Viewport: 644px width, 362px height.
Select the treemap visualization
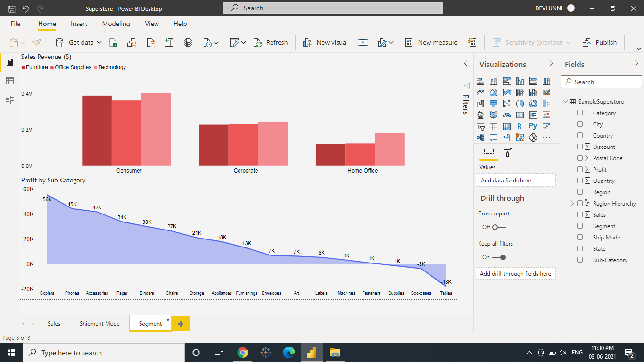tap(546, 103)
